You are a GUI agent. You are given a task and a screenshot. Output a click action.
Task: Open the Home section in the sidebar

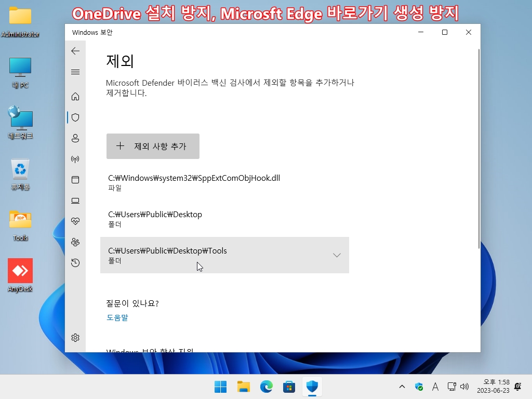[x=75, y=97]
